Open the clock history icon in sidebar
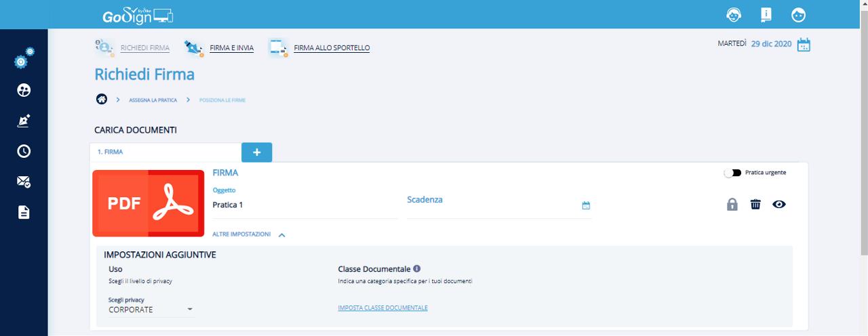Viewport: 868px width, 336px height. [x=24, y=151]
